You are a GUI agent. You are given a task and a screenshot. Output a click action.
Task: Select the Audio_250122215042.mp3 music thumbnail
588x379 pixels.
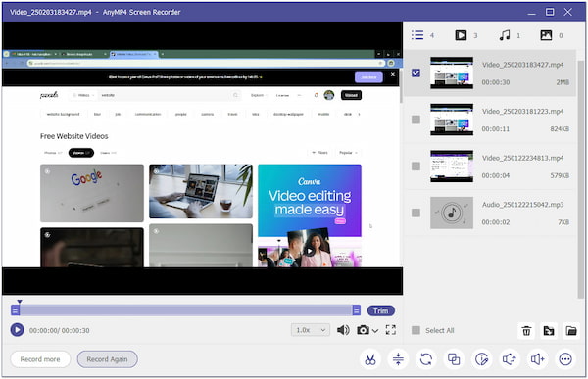click(x=452, y=213)
